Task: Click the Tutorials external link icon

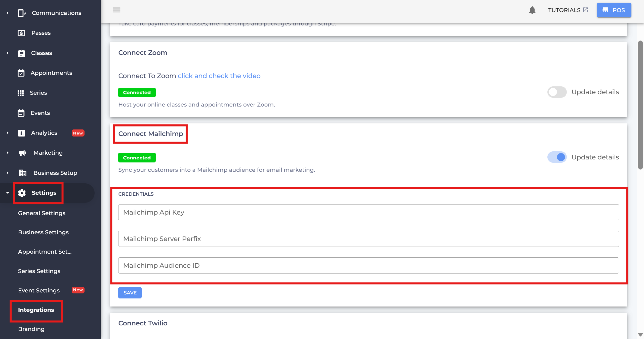Action: click(586, 10)
